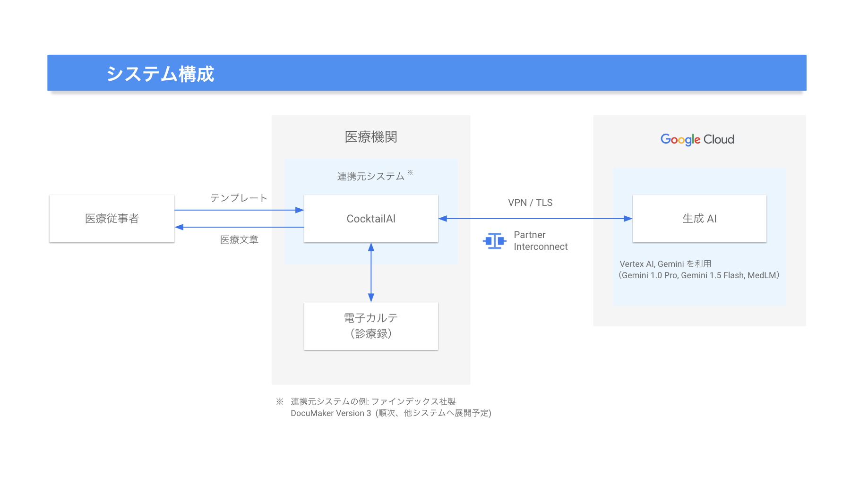The height and width of the screenshot is (485, 868).
Task: Click the superscript ※ beside 連携元システム
Action: pyautogui.click(x=410, y=172)
